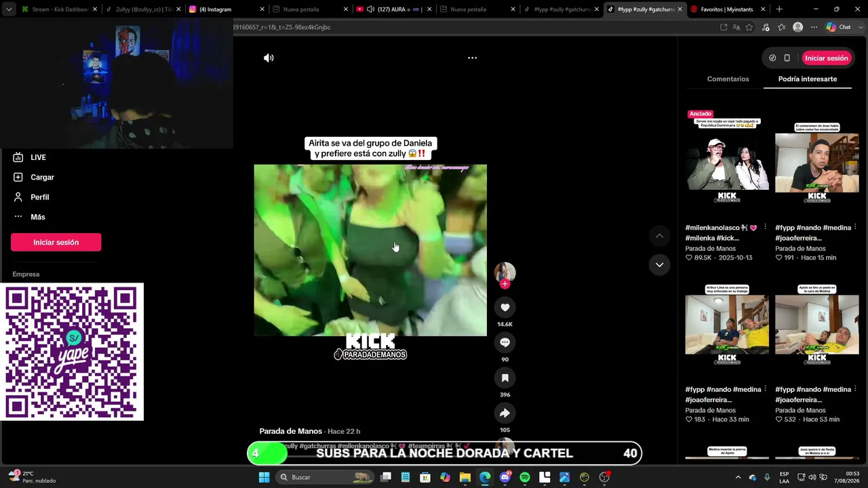Open the 'Hace 33 min' recommended video thumbnail
This screenshot has width=868, height=488.
coord(727,325)
